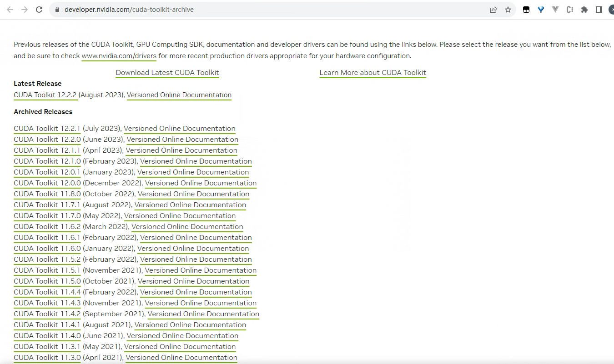Open CUDA Toolkit 12.1.1 link
This screenshot has width=614, height=364.
pyautogui.click(x=47, y=150)
